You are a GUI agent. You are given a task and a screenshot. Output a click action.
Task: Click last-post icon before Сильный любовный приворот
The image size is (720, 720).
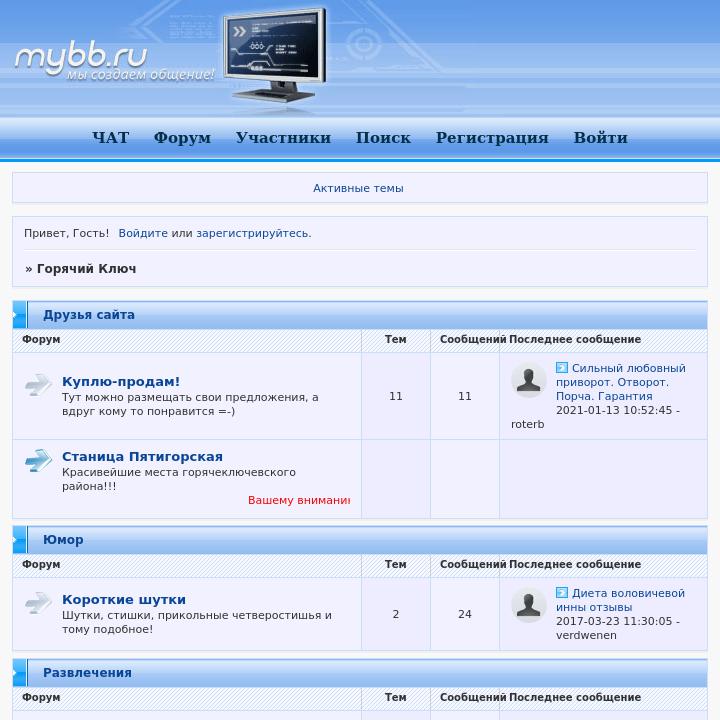point(562,367)
